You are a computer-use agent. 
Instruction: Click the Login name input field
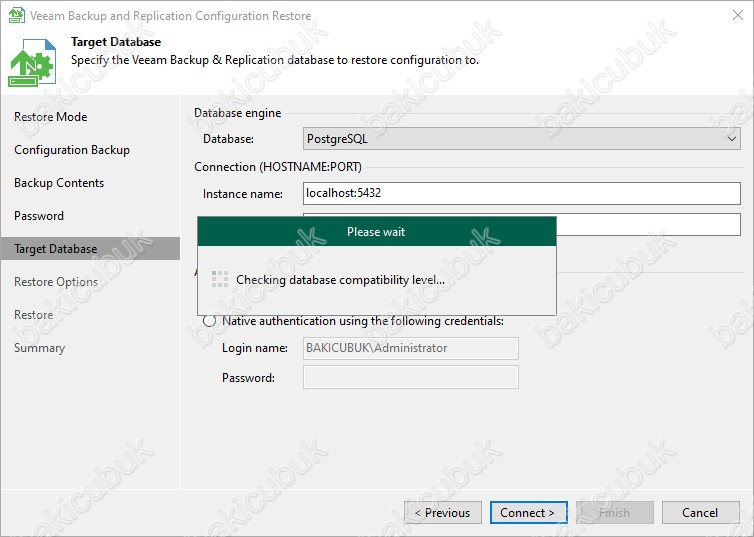411,348
